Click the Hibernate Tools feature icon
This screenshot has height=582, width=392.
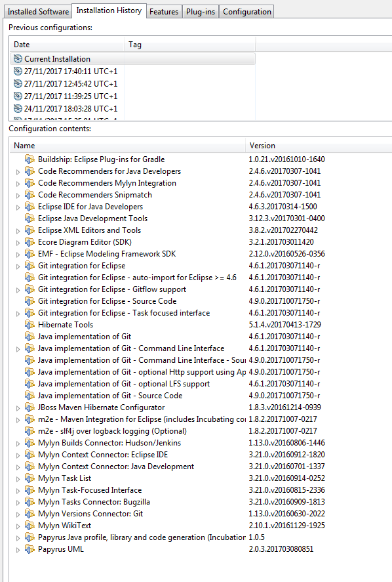29,324
